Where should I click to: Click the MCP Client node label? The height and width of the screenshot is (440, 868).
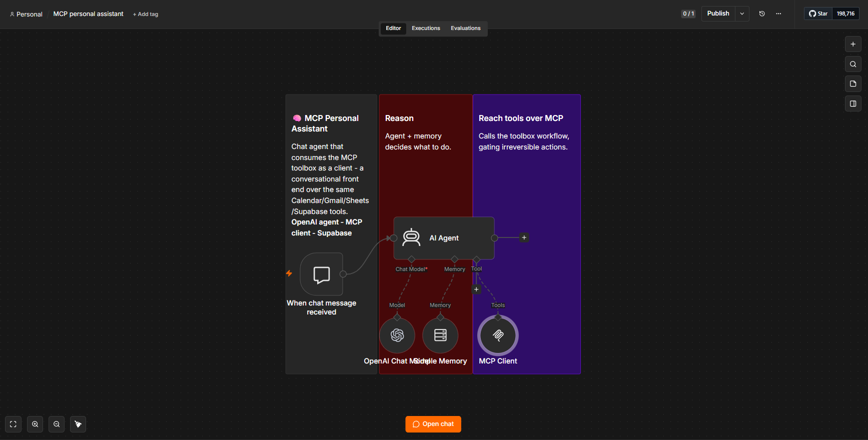(498, 361)
